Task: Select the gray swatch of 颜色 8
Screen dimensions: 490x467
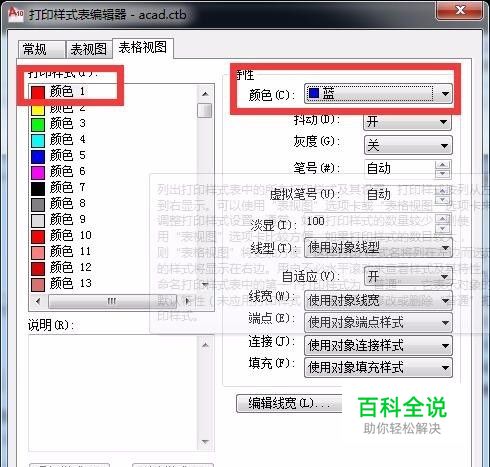Action: click(x=38, y=204)
